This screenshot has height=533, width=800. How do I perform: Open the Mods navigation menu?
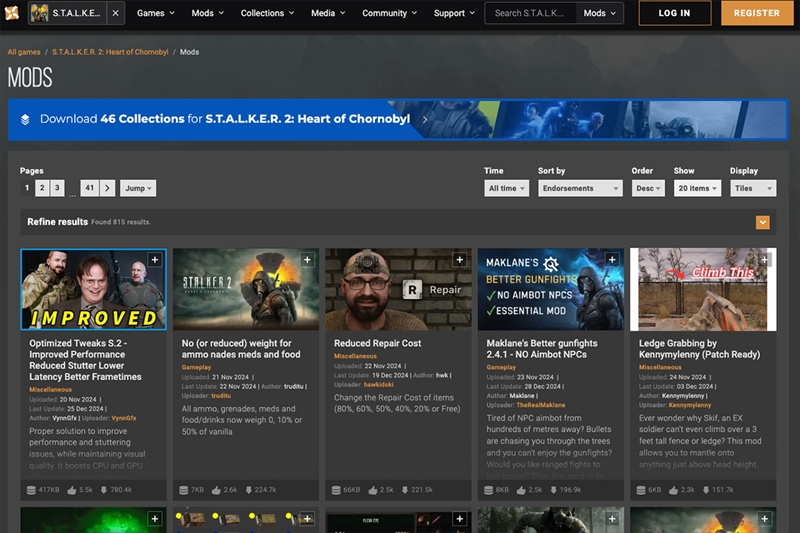point(208,13)
